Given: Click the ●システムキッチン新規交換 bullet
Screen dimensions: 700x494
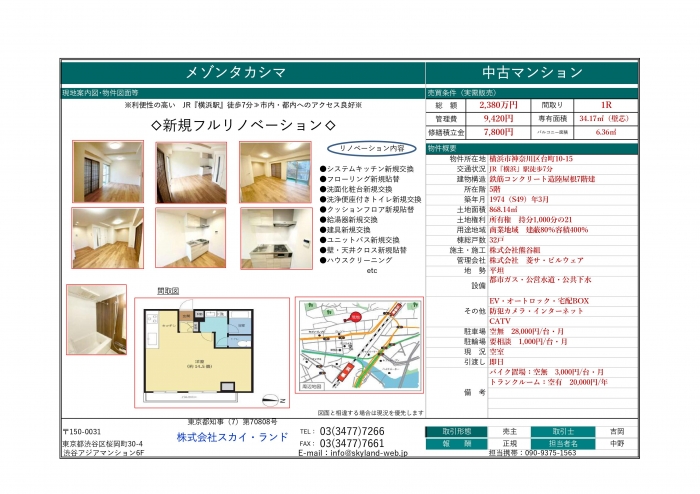Looking at the screenshot, I should 367,169.
